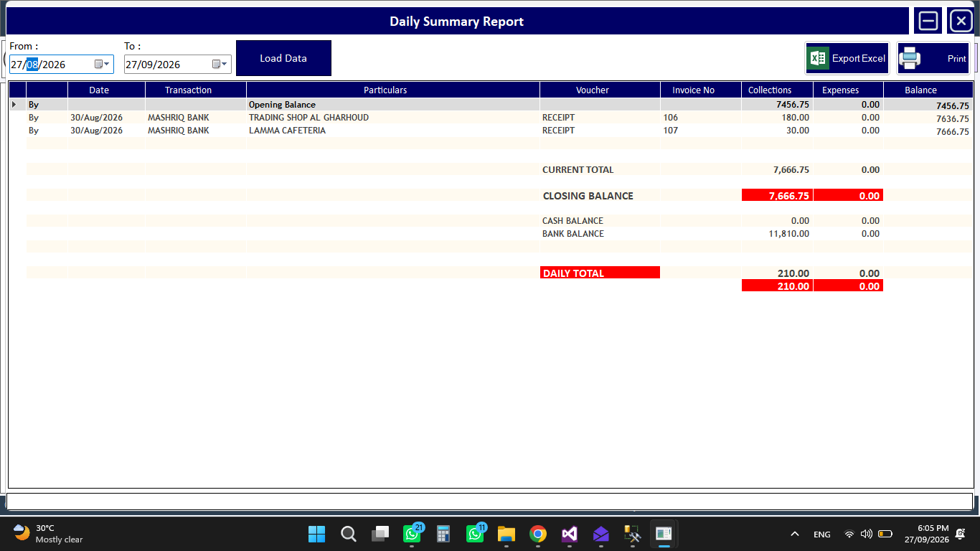Screen dimensions: 980x551
Task: Click the Load Data button
Action: [x=283, y=58]
